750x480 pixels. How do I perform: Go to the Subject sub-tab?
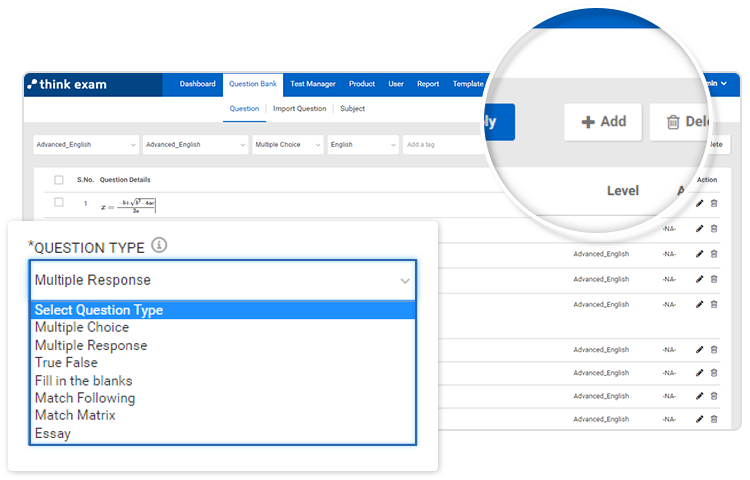(353, 109)
